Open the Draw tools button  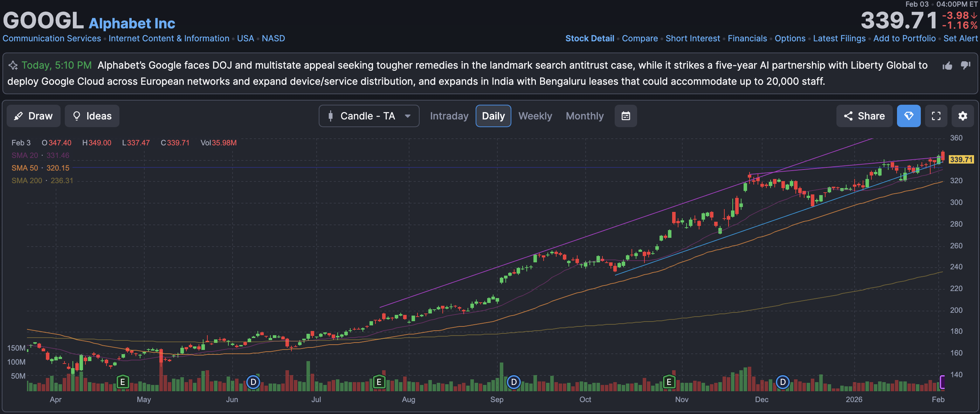pyautogui.click(x=34, y=116)
